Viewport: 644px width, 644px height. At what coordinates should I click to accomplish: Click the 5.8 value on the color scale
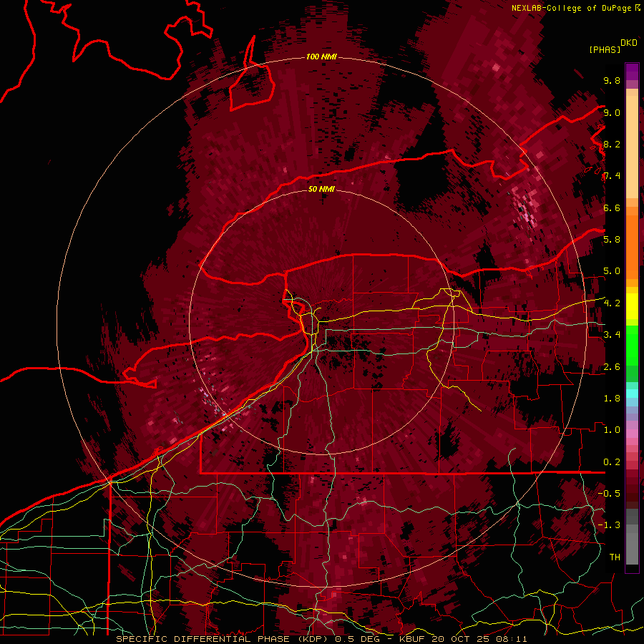point(612,240)
